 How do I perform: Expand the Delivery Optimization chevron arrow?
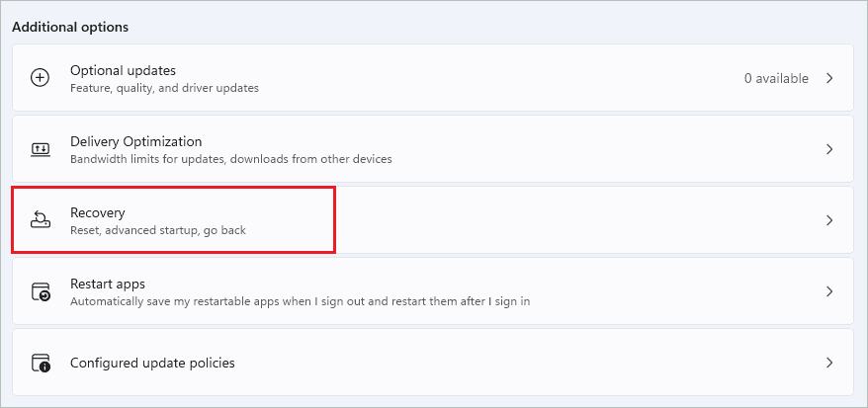coord(829,149)
